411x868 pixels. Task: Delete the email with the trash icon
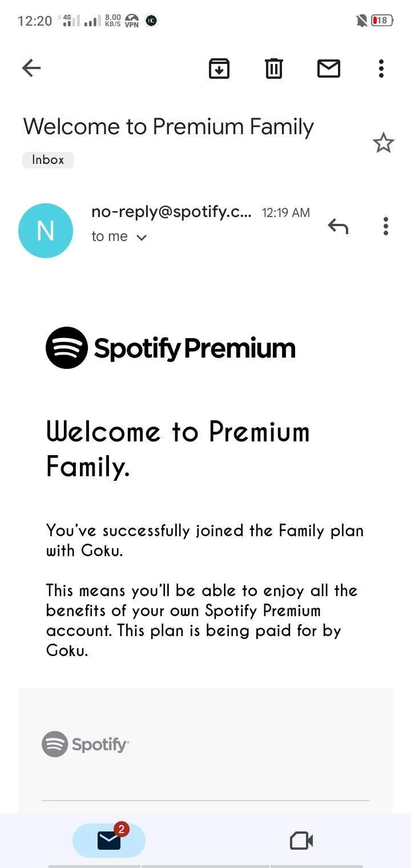point(274,69)
